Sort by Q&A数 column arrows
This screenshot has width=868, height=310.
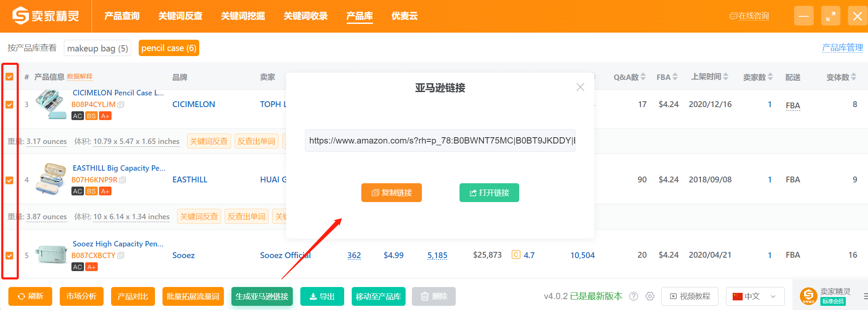pyautogui.click(x=643, y=77)
